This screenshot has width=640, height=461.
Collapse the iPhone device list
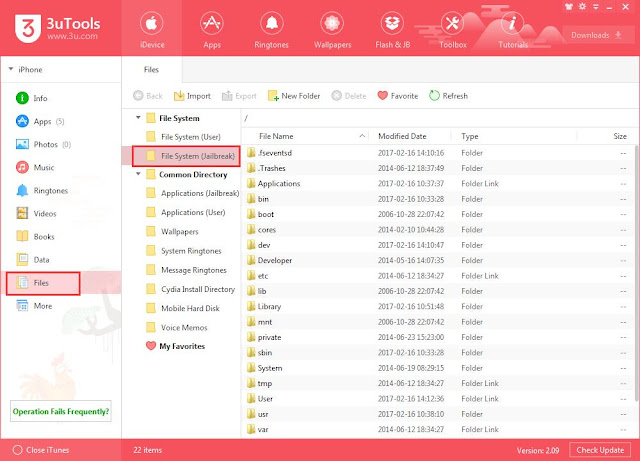[x=11, y=69]
